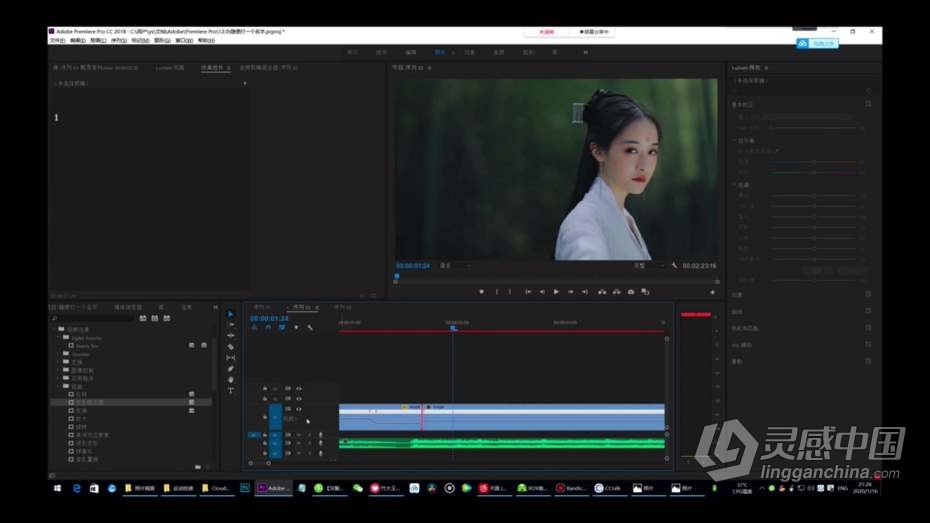
Task: Open the program monitor button editor plus
Action: tap(712, 292)
